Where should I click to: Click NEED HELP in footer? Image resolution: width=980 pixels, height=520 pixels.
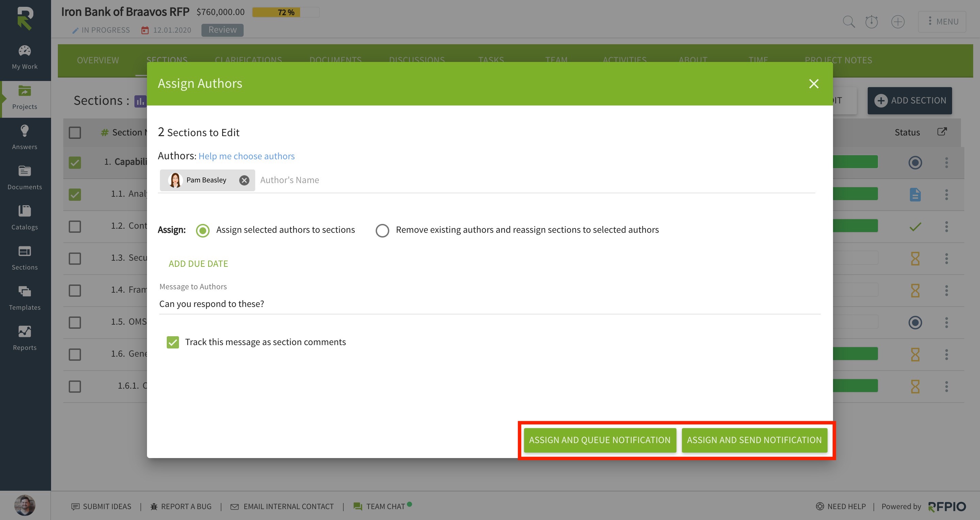point(841,506)
